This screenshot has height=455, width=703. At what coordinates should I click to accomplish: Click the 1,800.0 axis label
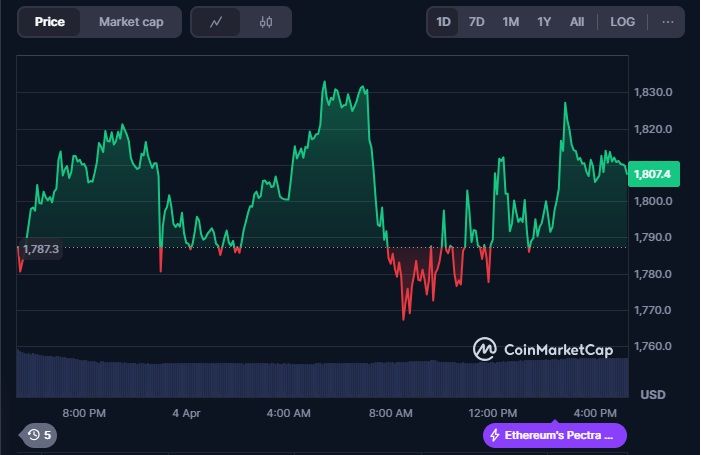(x=653, y=201)
